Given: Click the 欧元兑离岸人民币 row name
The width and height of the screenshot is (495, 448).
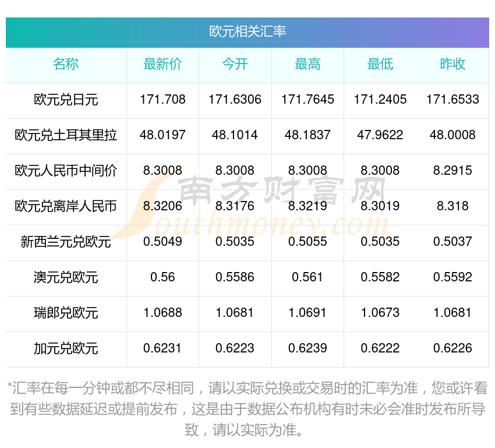Looking at the screenshot, I should [66, 206].
